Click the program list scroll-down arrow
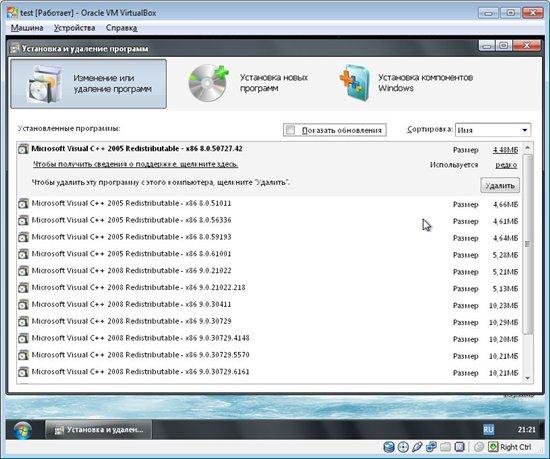This screenshot has width=550, height=459. click(527, 378)
